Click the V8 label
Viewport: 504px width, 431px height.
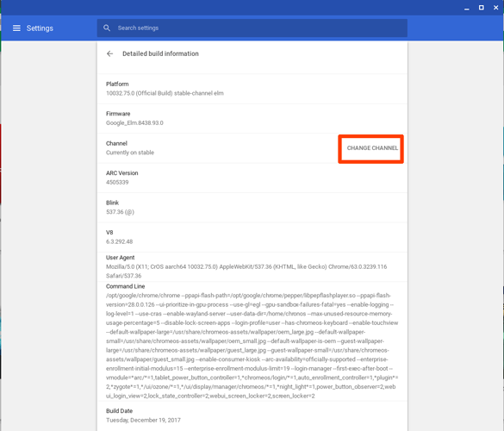[109, 232]
